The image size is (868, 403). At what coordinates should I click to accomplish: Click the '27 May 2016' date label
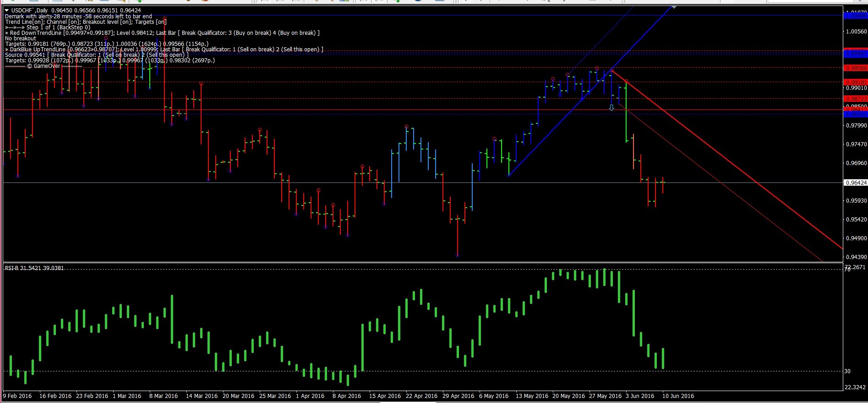pos(605,396)
